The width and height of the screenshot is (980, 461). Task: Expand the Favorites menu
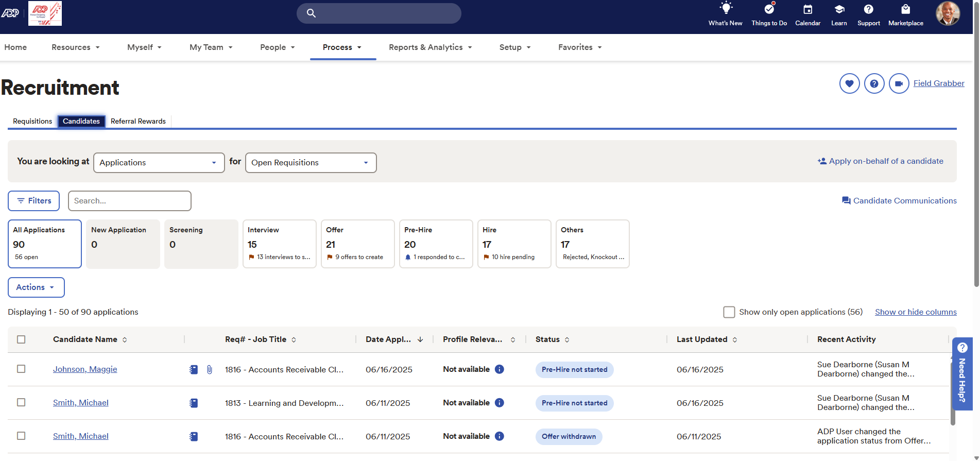tap(580, 47)
